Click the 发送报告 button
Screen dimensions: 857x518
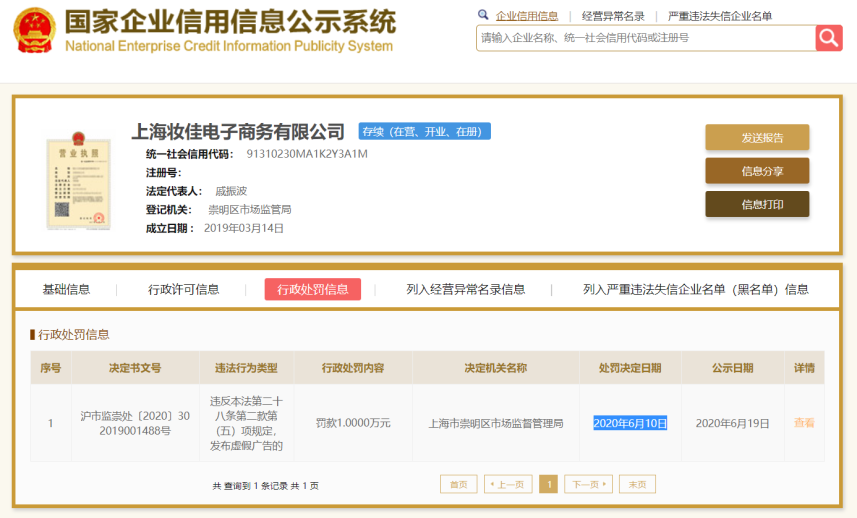tap(757, 138)
